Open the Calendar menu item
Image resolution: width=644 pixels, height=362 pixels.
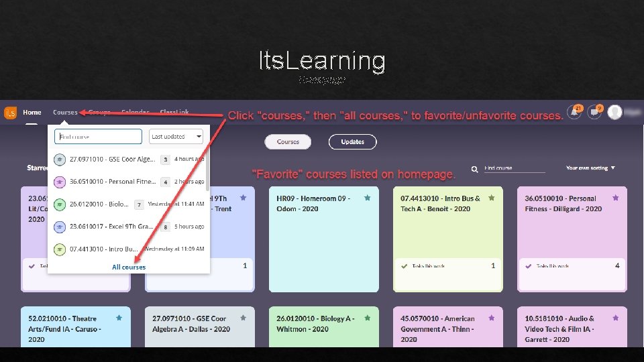point(135,112)
